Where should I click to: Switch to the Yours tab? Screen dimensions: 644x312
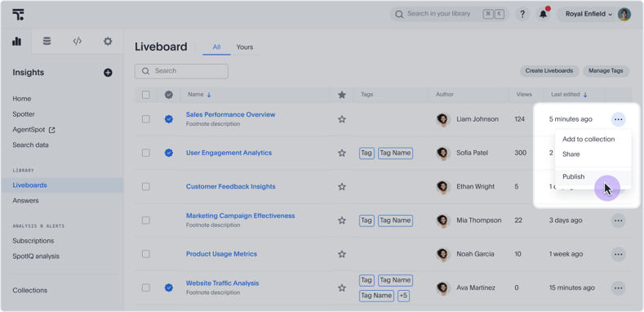(x=245, y=47)
